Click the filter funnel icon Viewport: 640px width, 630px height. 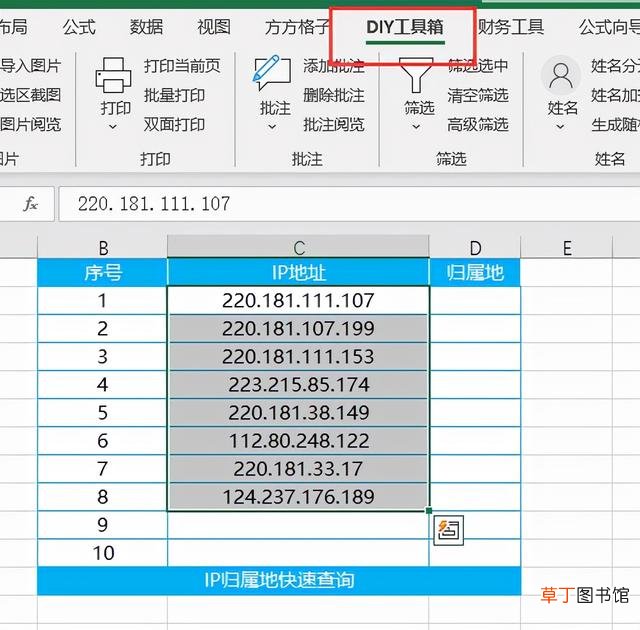[x=416, y=75]
